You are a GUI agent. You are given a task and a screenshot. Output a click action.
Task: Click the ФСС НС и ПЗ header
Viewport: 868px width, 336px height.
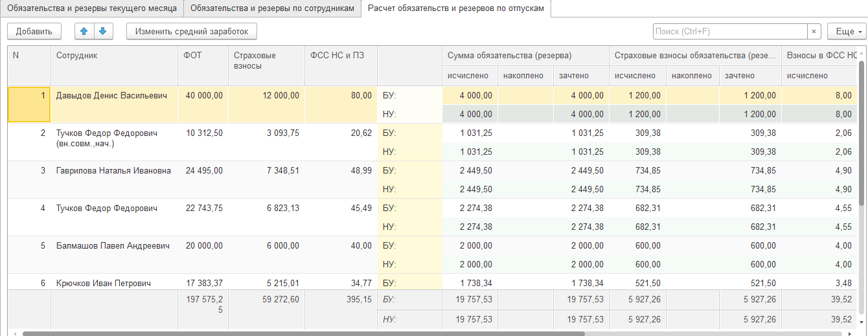pos(337,56)
